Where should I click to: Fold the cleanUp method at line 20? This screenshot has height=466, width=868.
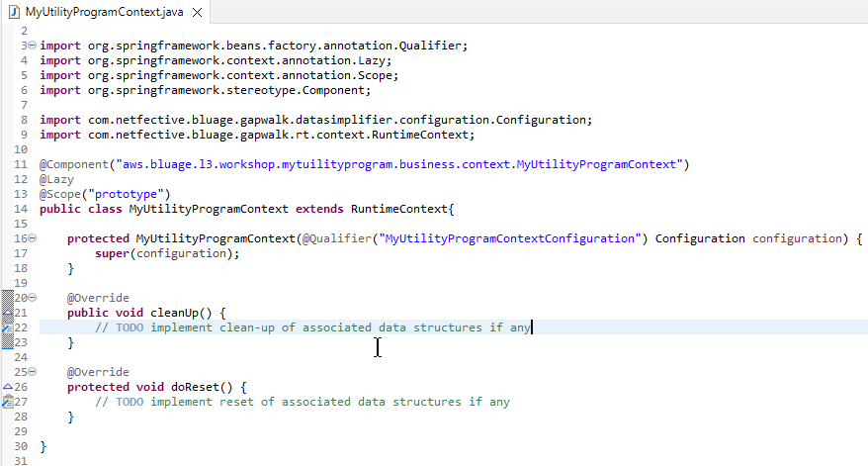tap(33, 298)
